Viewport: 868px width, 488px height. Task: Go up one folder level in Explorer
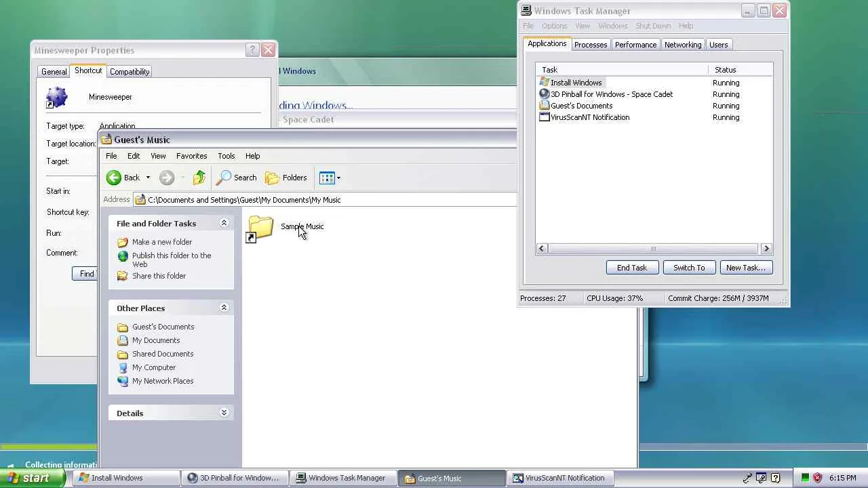tap(199, 178)
